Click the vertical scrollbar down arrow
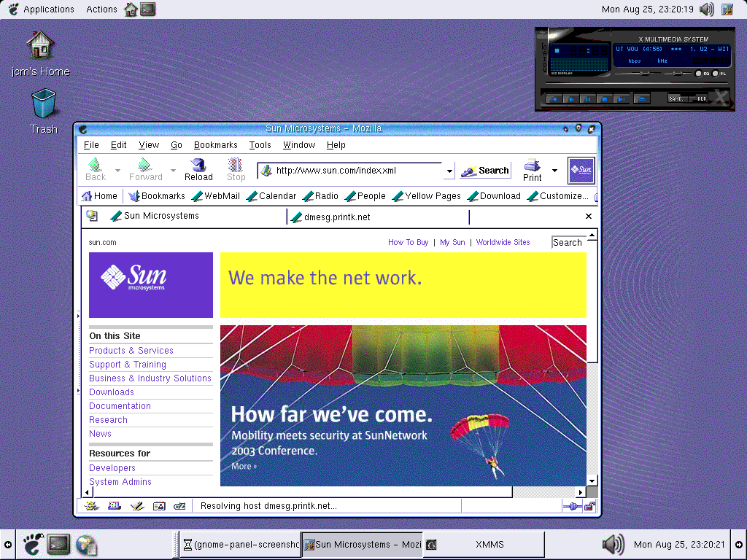 pos(592,481)
